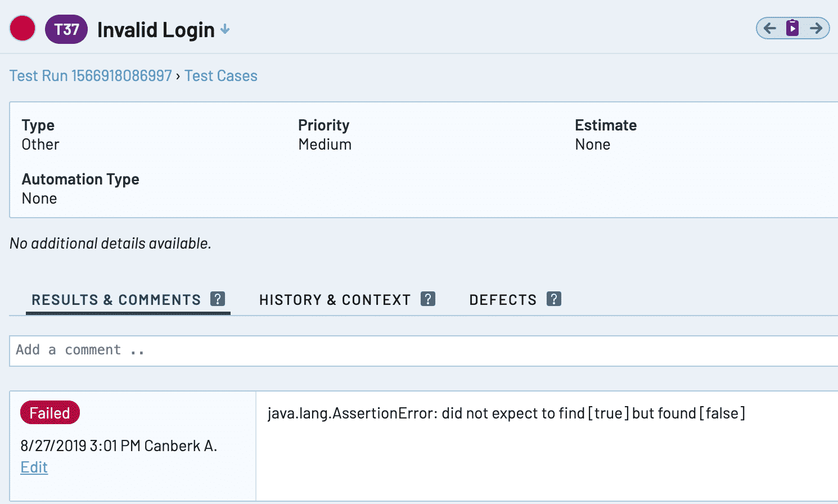Click the Type value Other
The image size is (838, 504).
click(40, 145)
